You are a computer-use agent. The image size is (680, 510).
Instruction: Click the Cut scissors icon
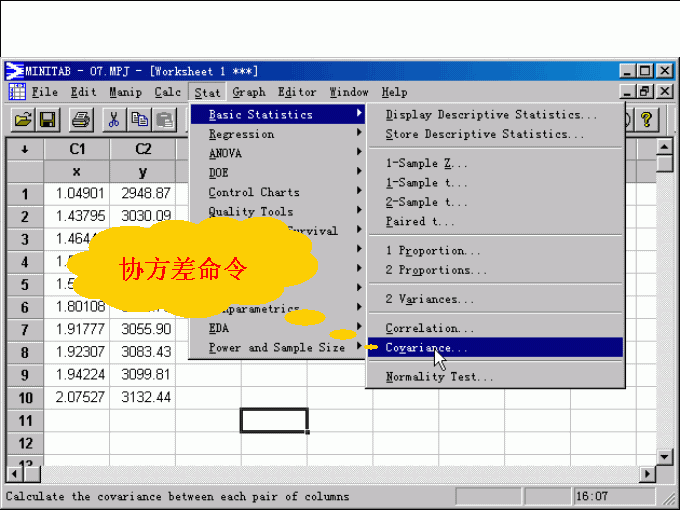tap(114, 120)
